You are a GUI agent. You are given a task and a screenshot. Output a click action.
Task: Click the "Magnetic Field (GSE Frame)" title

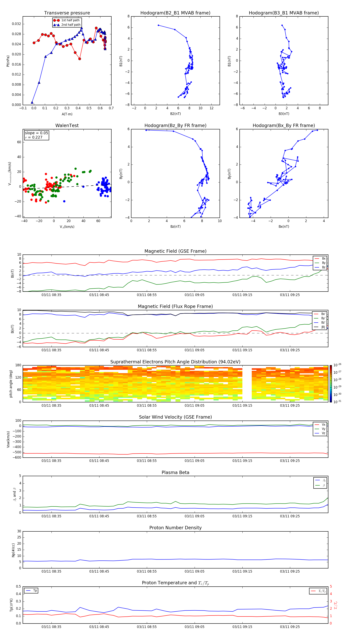[175, 251]
